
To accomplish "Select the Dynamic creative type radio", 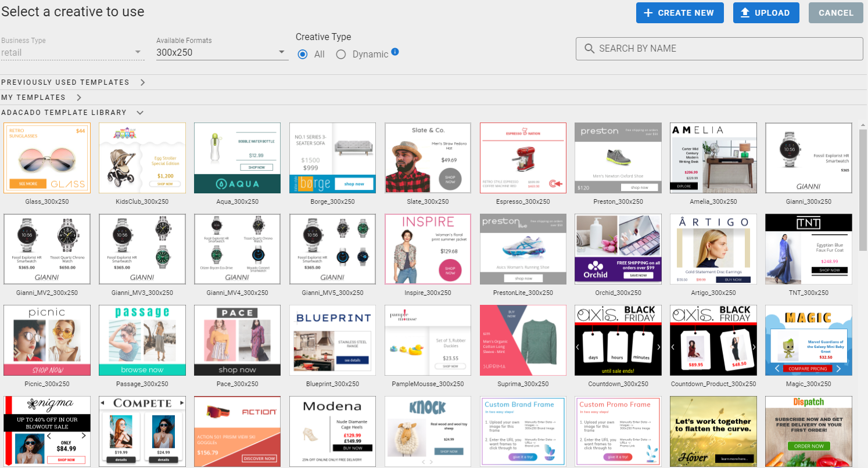I will [340, 54].
